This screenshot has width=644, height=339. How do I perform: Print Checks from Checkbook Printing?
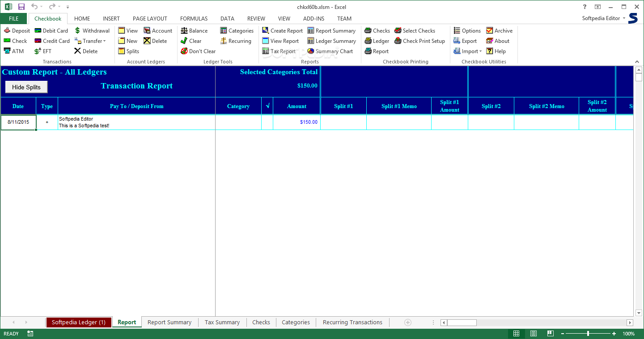pos(377,31)
